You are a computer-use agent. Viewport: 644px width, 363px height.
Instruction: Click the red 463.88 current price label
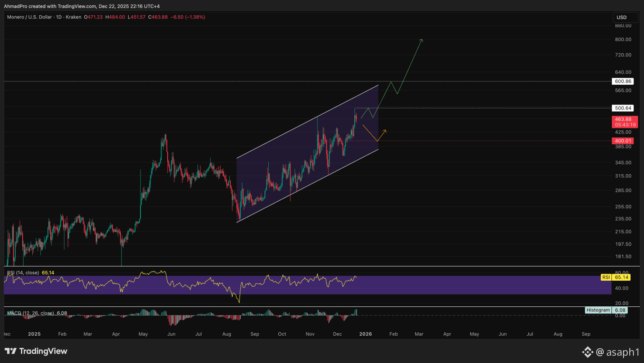point(623,120)
